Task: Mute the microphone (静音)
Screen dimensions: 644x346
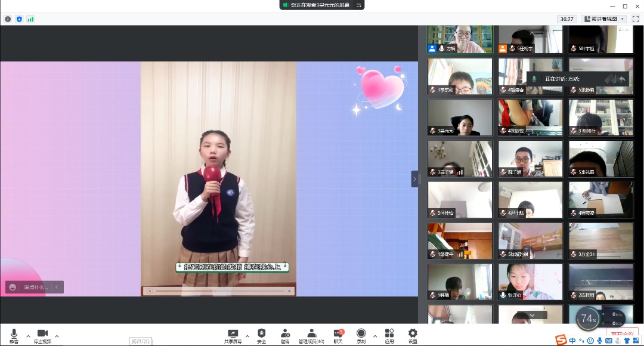Action: (13, 334)
